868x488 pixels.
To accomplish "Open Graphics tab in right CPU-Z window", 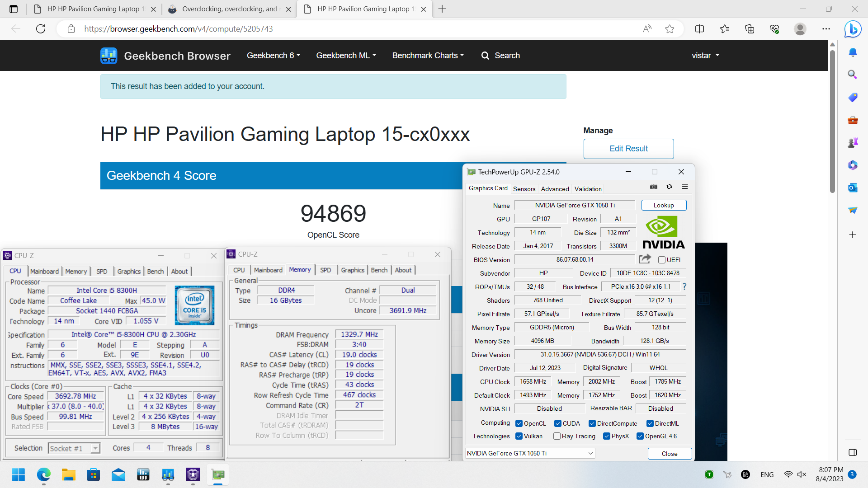I will pyautogui.click(x=353, y=270).
